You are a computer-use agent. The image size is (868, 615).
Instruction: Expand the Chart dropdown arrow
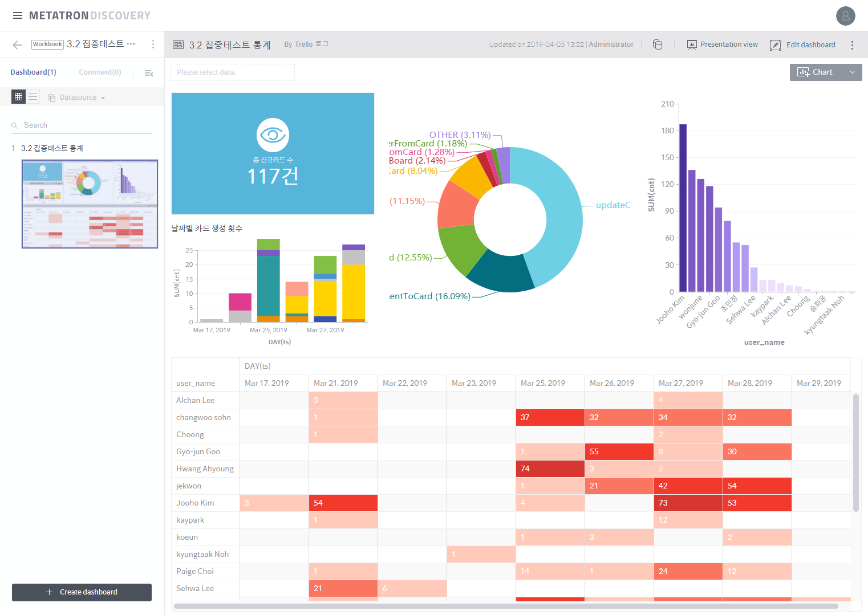852,72
